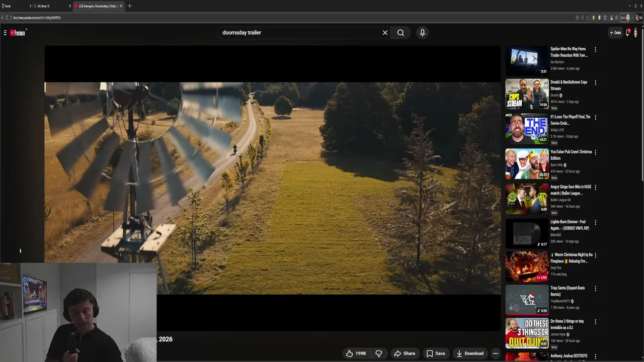This screenshot has height=362, width=644.
Task: Reload the page with the refresh icon
Action: 7,18
